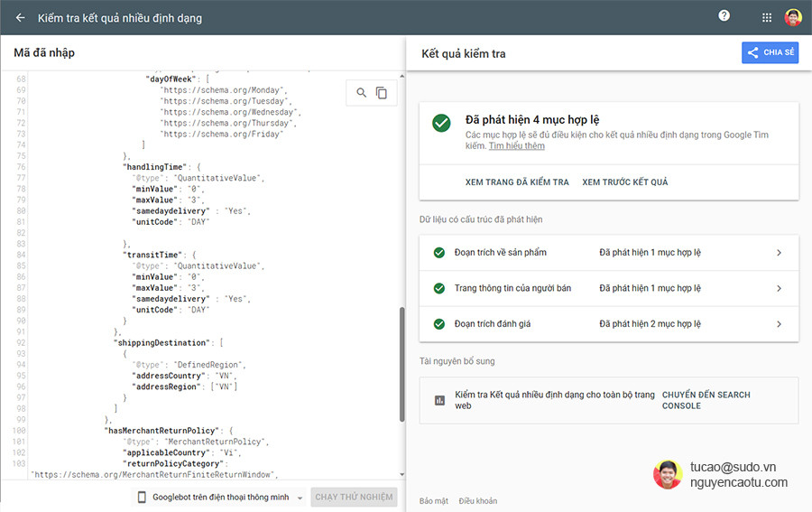Screen dimensions: 812x512
Task: Open the Google apps grid
Action: coord(767,17)
